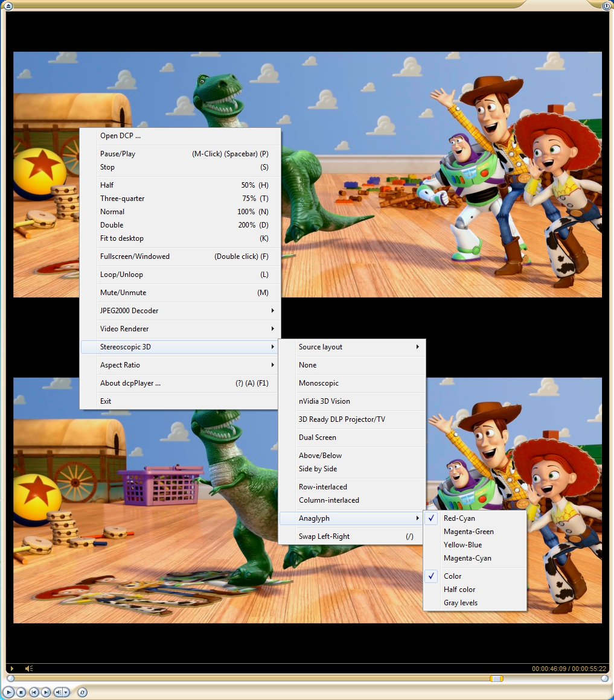The height and width of the screenshot is (700, 614).
Task: Click the speaker icon in the status bar
Action: [x=28, y=669]
